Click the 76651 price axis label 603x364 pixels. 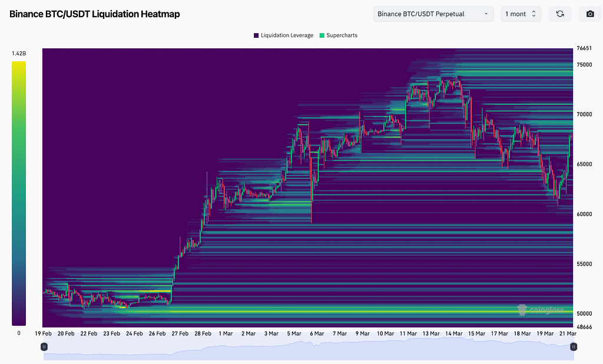coord(584,48)
